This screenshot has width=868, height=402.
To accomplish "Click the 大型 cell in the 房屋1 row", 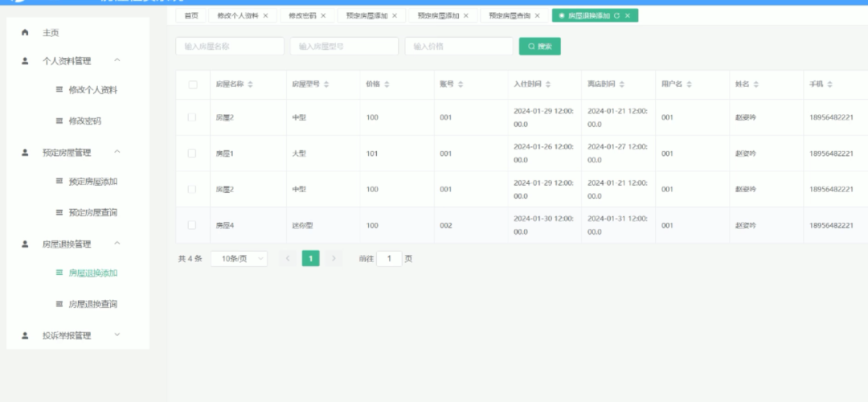I will click(299, 154).
